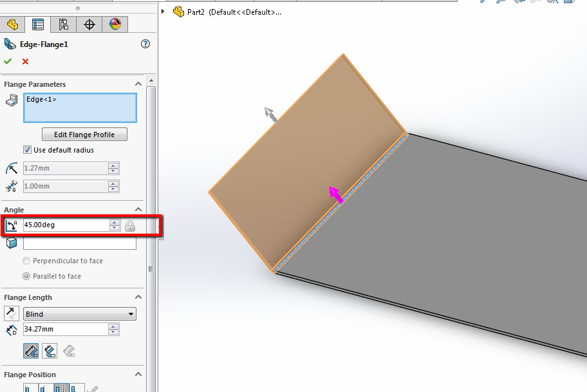Switch to the DimXpertManager crosshair tab
587x392 pixels.
89,24
